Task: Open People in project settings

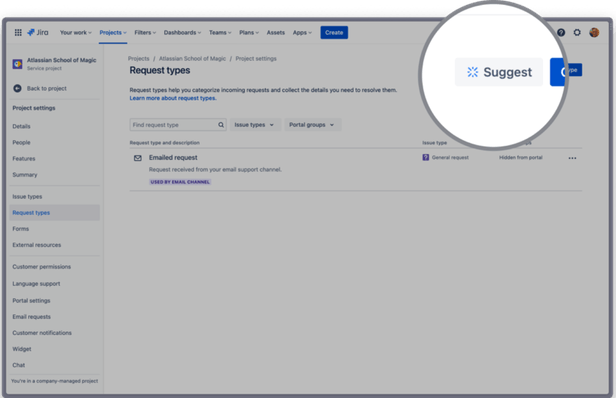Action: [x=21, y=142]
